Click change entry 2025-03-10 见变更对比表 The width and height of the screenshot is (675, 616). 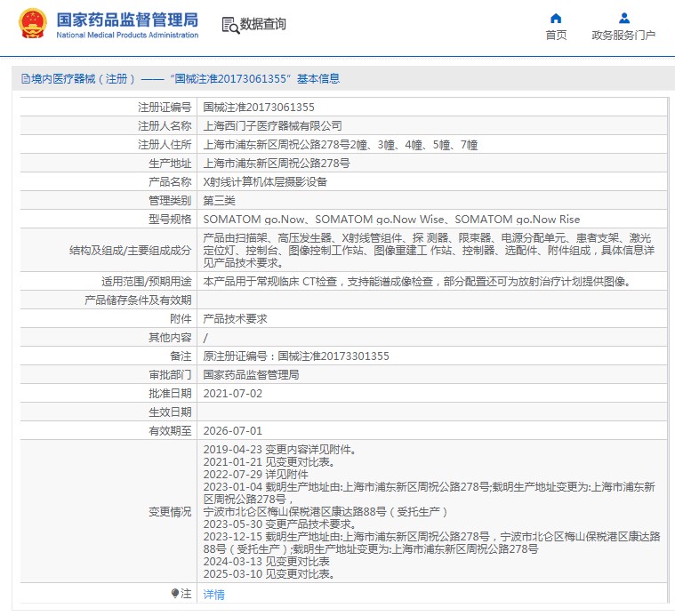coord(269,574)
